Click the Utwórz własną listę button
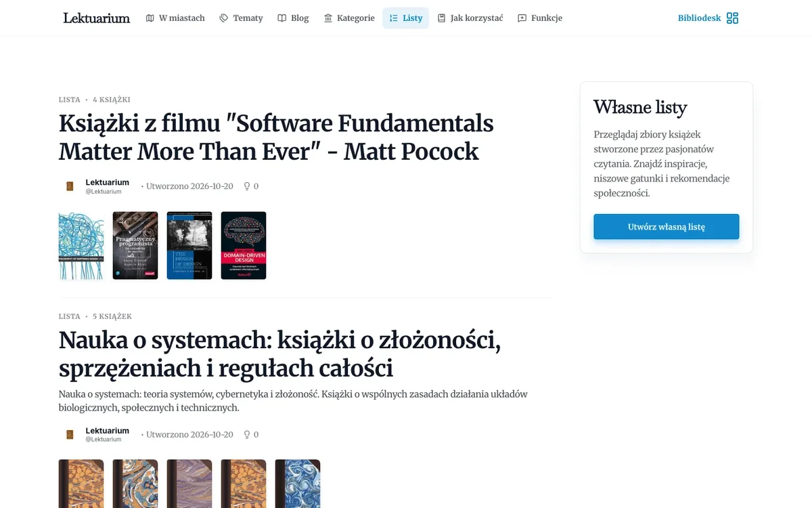The width and height of the screenshot is (812, 508). (667, 227)
